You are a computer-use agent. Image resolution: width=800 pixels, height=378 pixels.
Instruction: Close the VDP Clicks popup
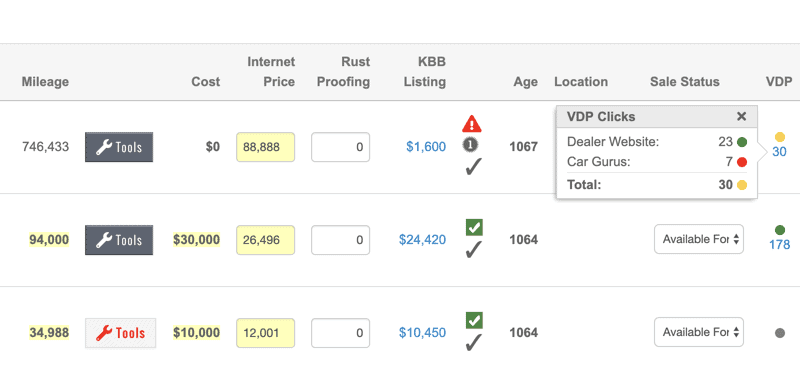point(741,117)
